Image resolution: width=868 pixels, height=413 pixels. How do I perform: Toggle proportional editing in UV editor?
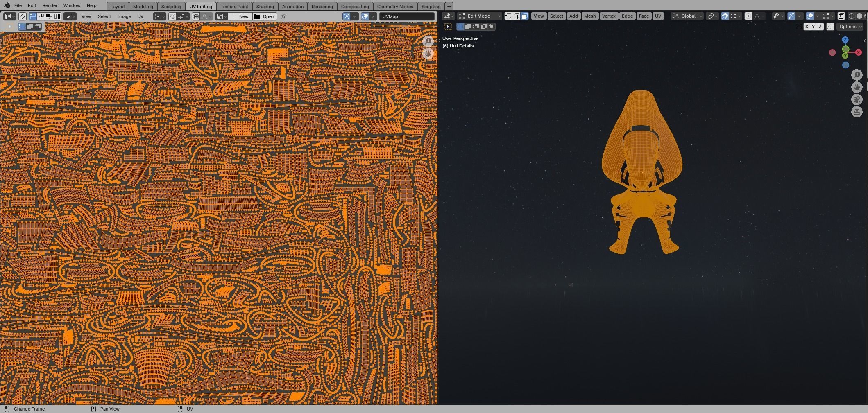pyautogui.click(x=196, y=16)
